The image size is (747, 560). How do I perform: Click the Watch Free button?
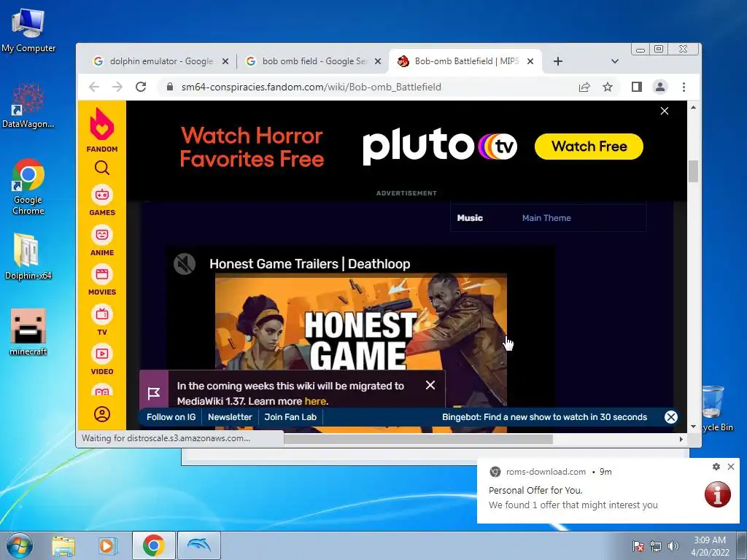(x=589, y=146)
